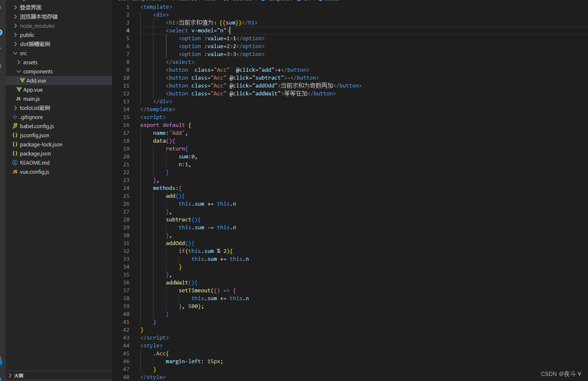Image resolution: width=588 pixels, height=381 pixels.
Task: Click the .Acc{ CSS selector line
Action: click(161, 354)
